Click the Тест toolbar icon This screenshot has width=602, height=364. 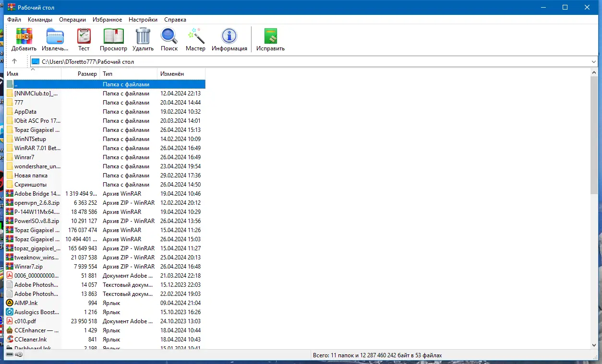click(x=84, y=36)
